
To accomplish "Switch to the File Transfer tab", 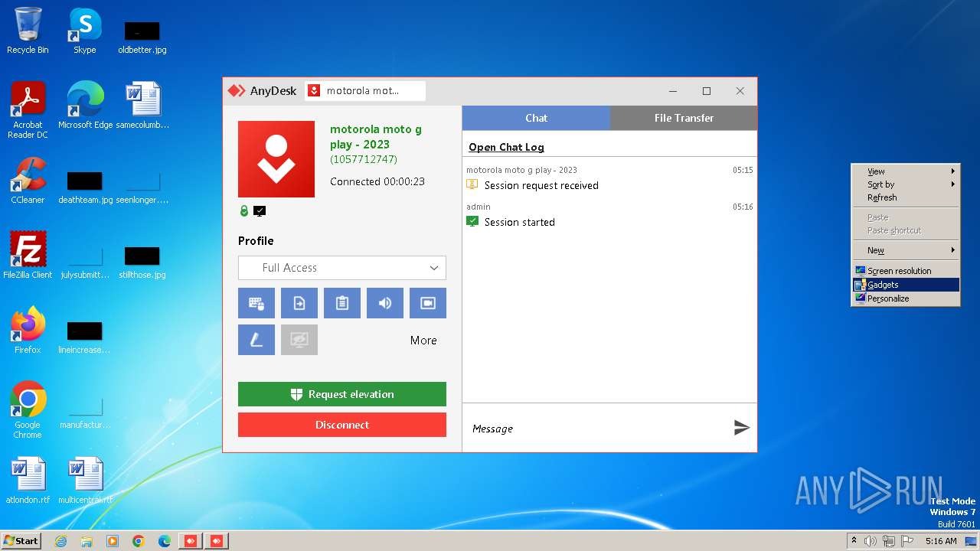I will point(684,118).
